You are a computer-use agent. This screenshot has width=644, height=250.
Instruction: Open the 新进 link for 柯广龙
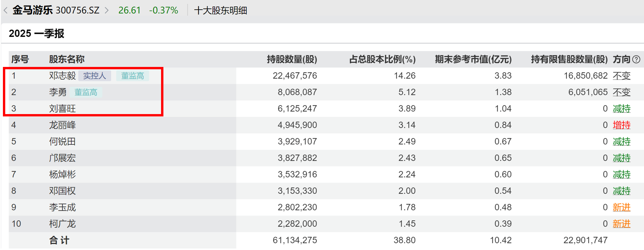621,224
